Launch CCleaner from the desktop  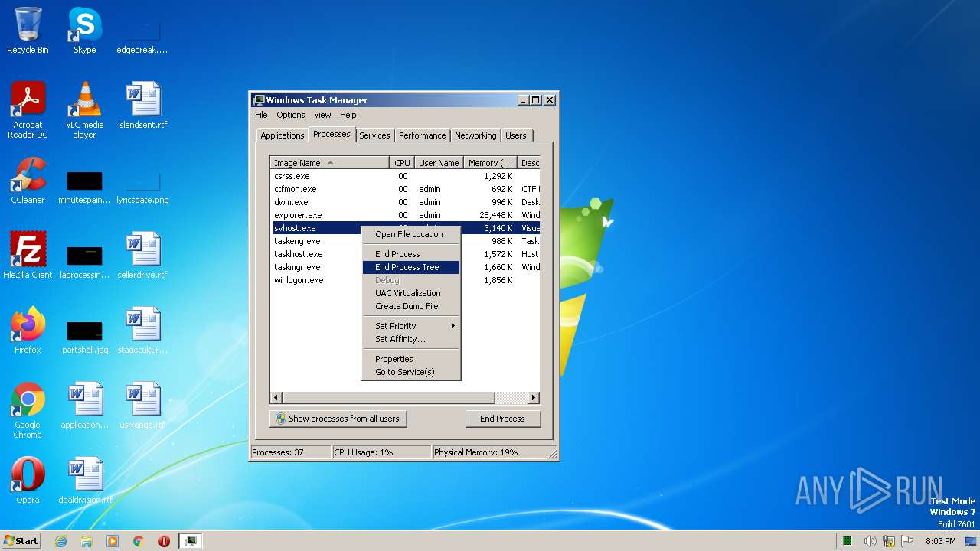point(28,181)
